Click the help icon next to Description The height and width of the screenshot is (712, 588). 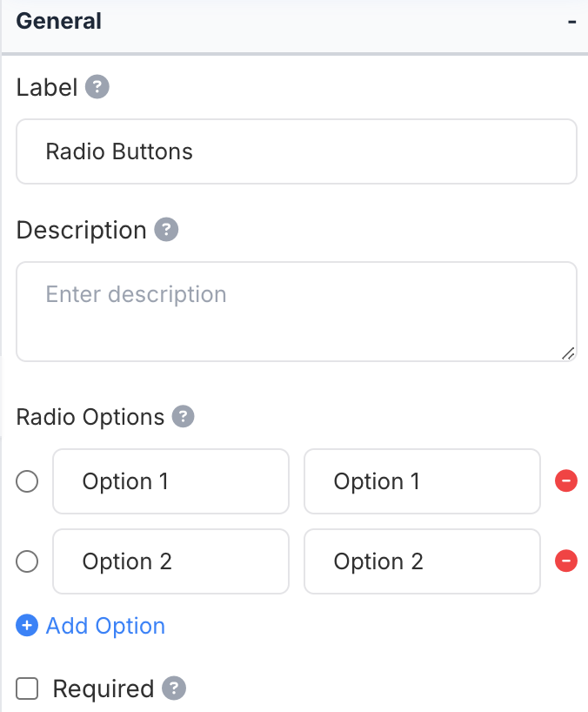coord(166,230)
